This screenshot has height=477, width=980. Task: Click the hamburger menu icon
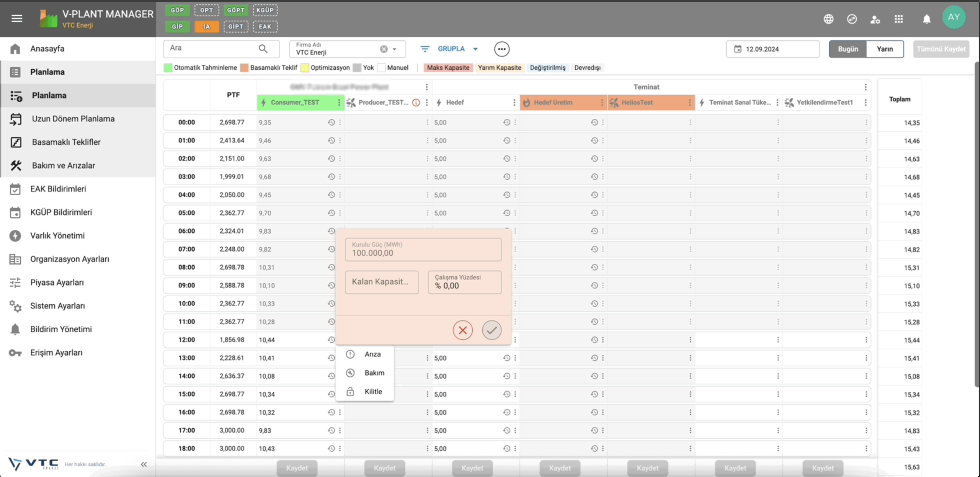coord(17,18)
